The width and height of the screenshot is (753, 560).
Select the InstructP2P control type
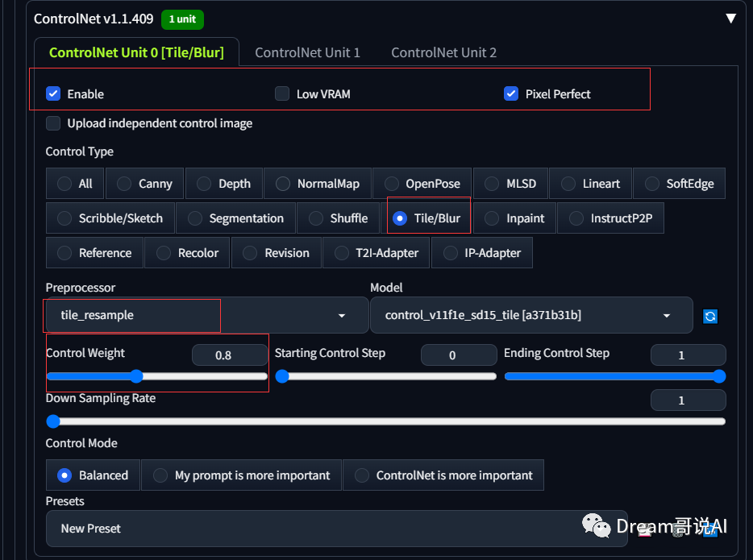pos(610,218)
